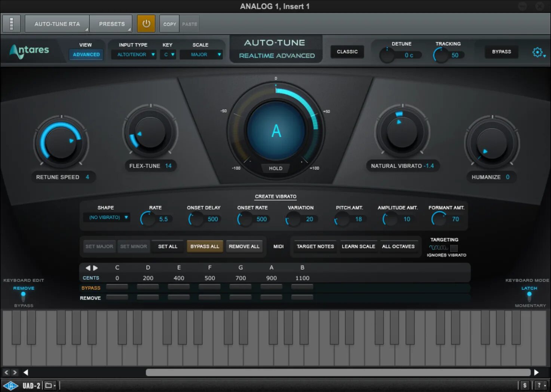This screenshot has height=392, width=551.
Task: Open the settings gear menu
Action: coord(538,52)
